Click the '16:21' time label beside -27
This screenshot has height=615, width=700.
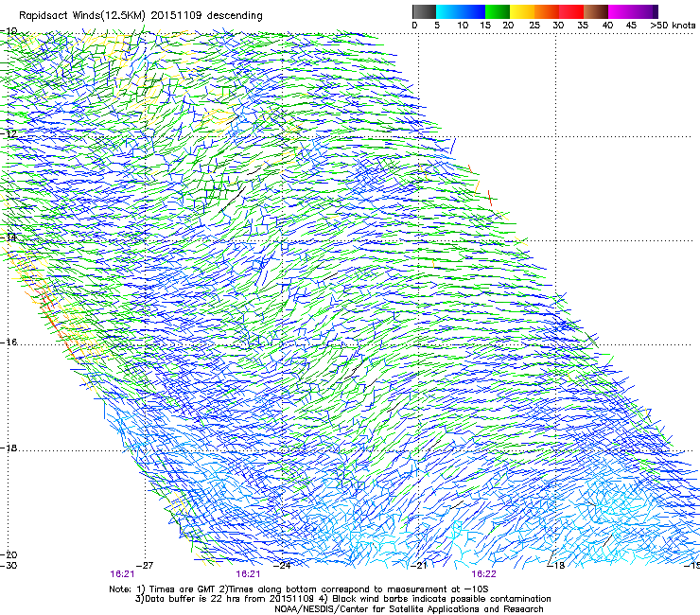click(122, 574)
